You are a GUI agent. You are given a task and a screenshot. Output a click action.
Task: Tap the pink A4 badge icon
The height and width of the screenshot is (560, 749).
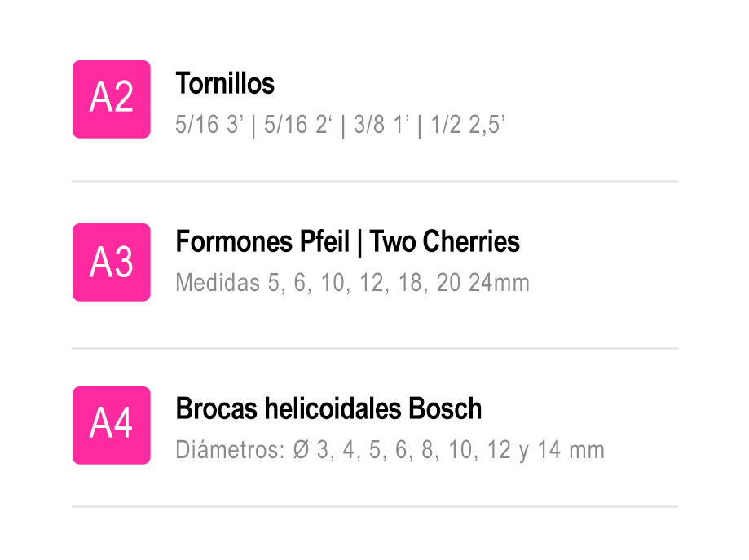tap(112, 426)
